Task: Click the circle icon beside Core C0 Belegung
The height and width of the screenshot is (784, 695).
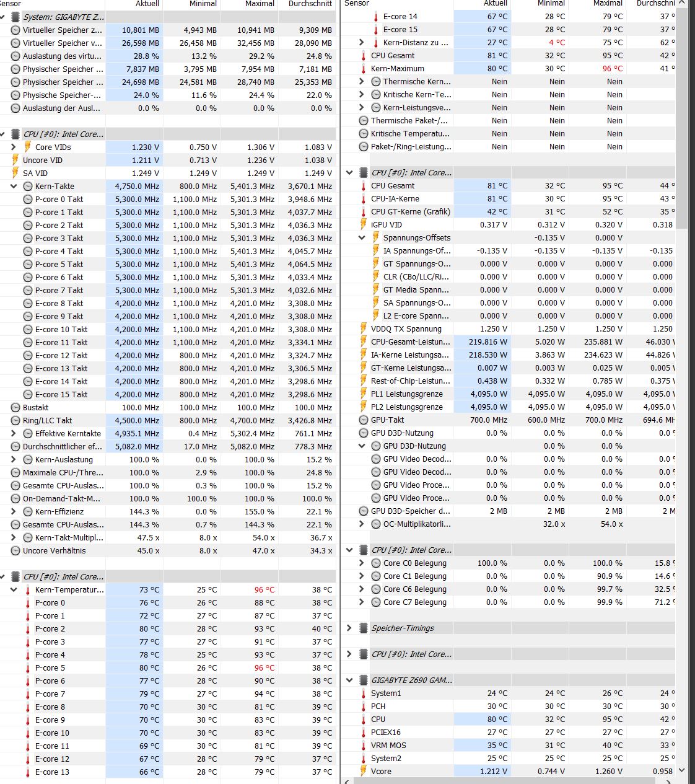Action: [375, 563]
